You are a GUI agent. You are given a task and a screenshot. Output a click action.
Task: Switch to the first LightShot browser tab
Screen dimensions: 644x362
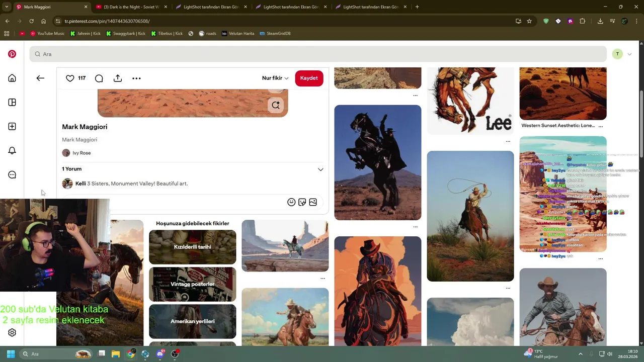[210, 7]
